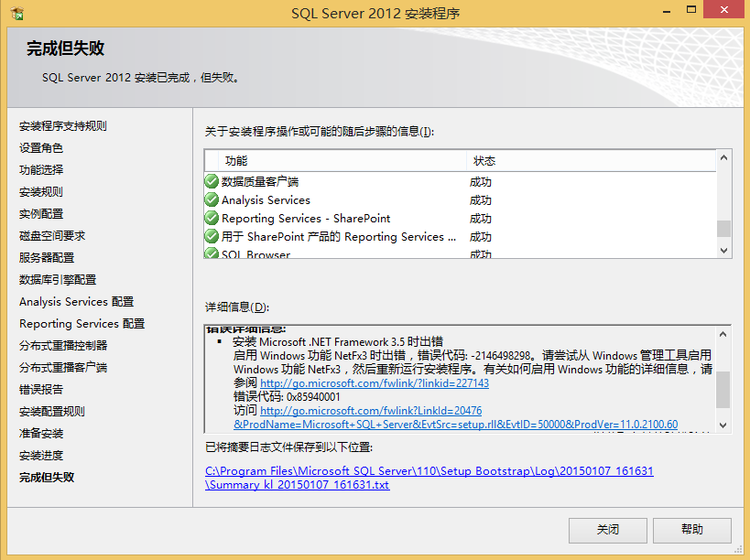Click the up arrow of the 详细信息 scrollbar
Screen dimensions: 750x560
[723, 335]
